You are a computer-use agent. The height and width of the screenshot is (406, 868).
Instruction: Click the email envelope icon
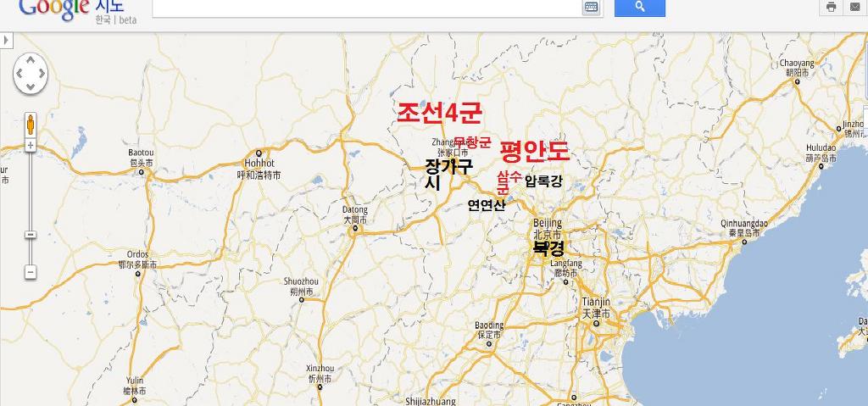pyautogui.click(x=854, y=7)
